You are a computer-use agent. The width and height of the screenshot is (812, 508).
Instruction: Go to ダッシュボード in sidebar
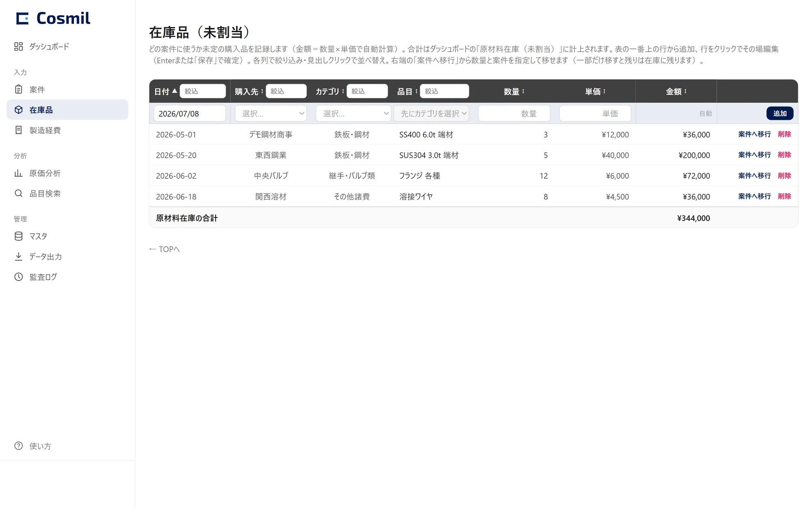[x=67, y=46]
